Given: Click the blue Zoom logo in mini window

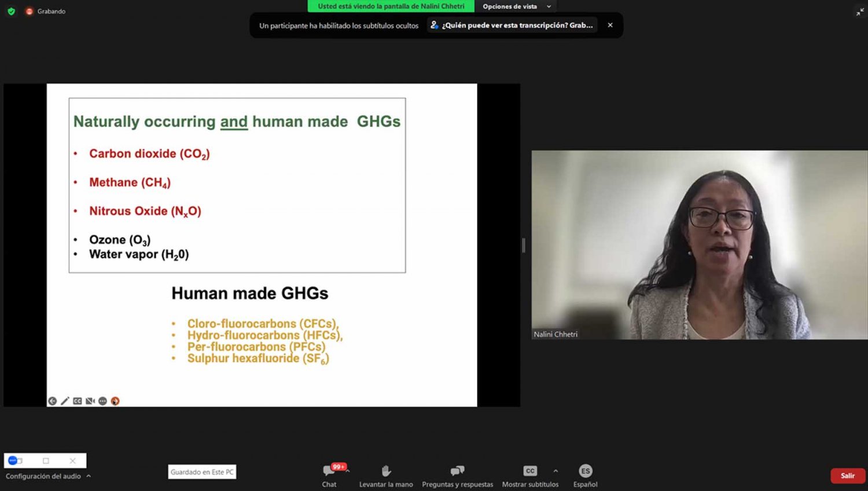Looking at the screenshot, I should [13, 460].
